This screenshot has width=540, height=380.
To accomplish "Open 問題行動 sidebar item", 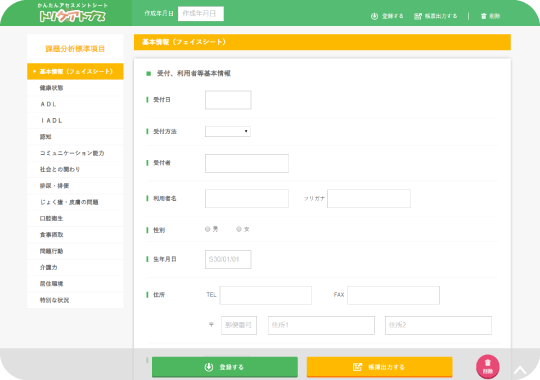I will click(75, 251).
